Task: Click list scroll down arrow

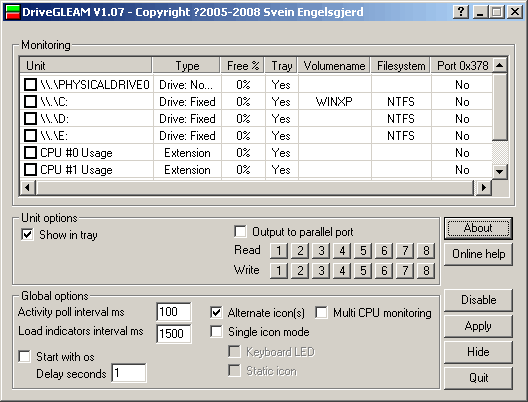Action: (500, 172)
